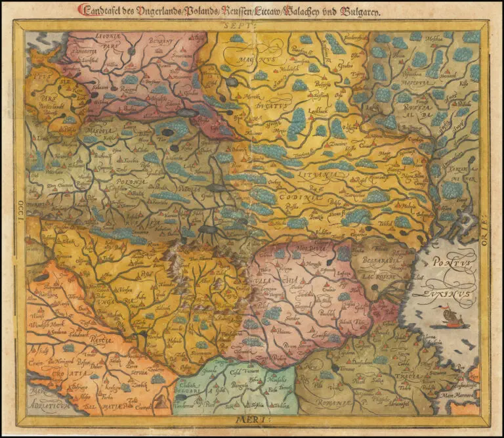Image resolution: width=504 pixels, height=438 pixels.
Task: Click the "Servia" label
Action: [139, 373]
